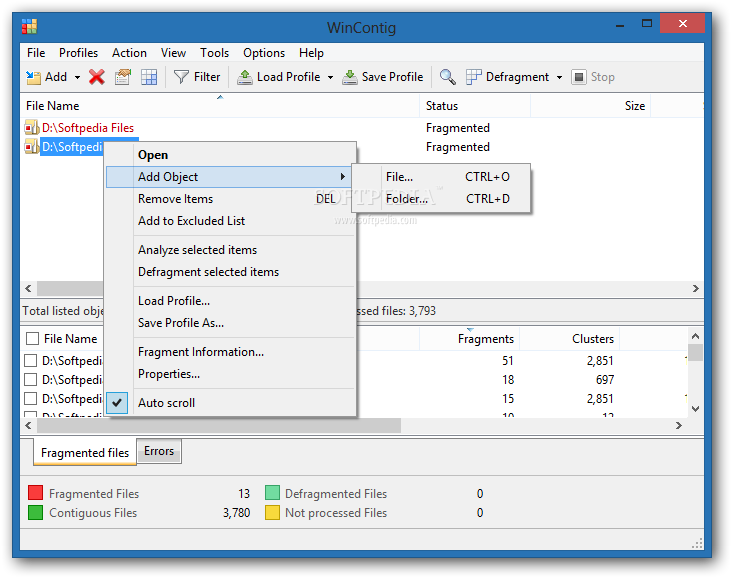Click the Add files icon in toolbar
732x578 pixels.
(33, 77)
